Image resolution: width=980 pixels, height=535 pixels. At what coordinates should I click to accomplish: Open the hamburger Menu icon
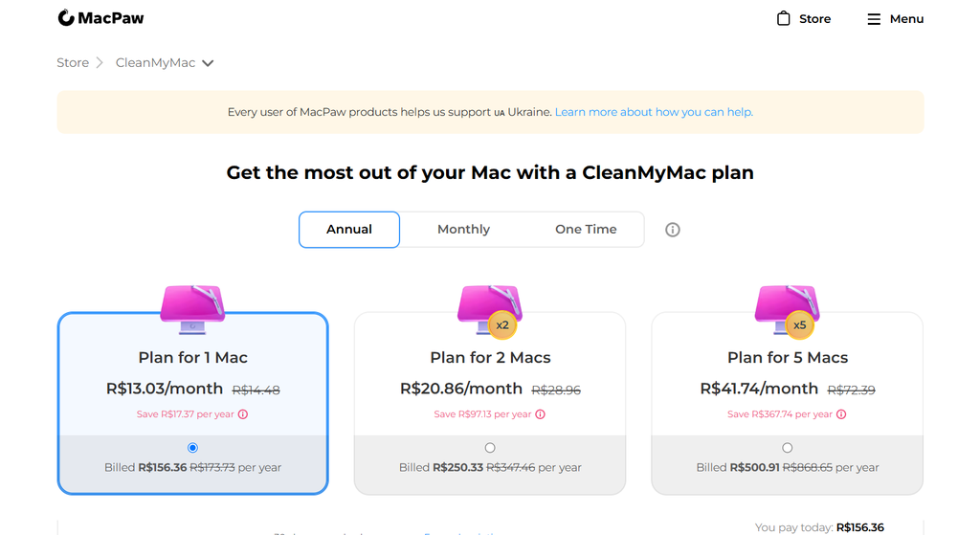click(874, 19)
